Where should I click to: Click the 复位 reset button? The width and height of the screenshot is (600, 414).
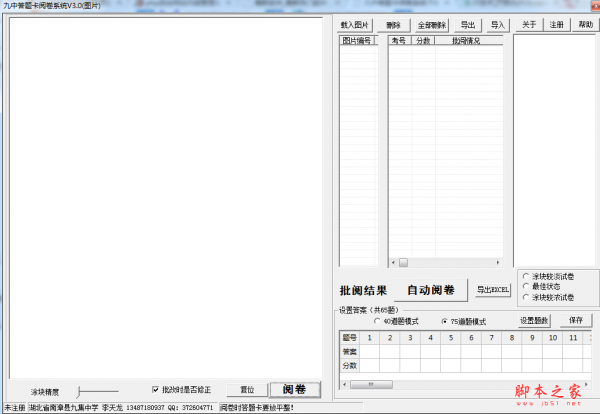(x=247, y=390)
